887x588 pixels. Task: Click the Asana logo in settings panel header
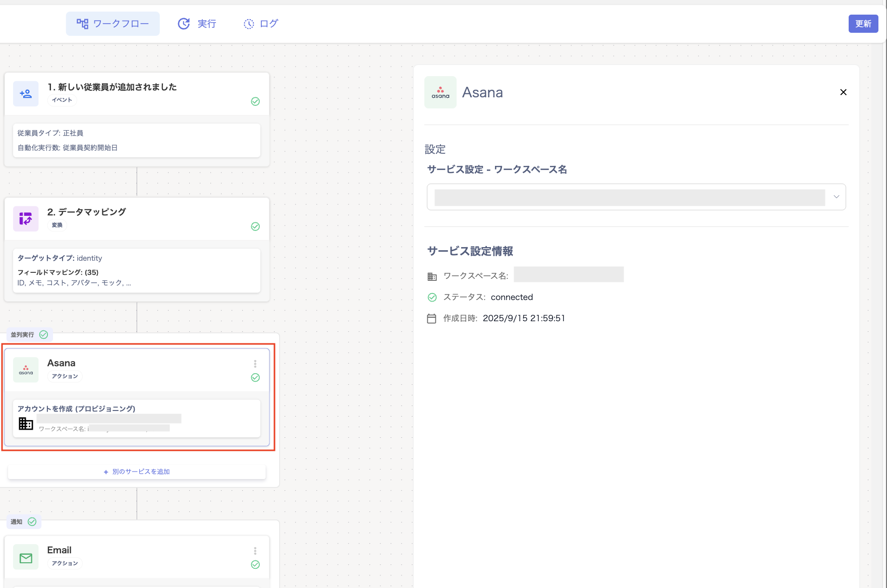point(440,92)
